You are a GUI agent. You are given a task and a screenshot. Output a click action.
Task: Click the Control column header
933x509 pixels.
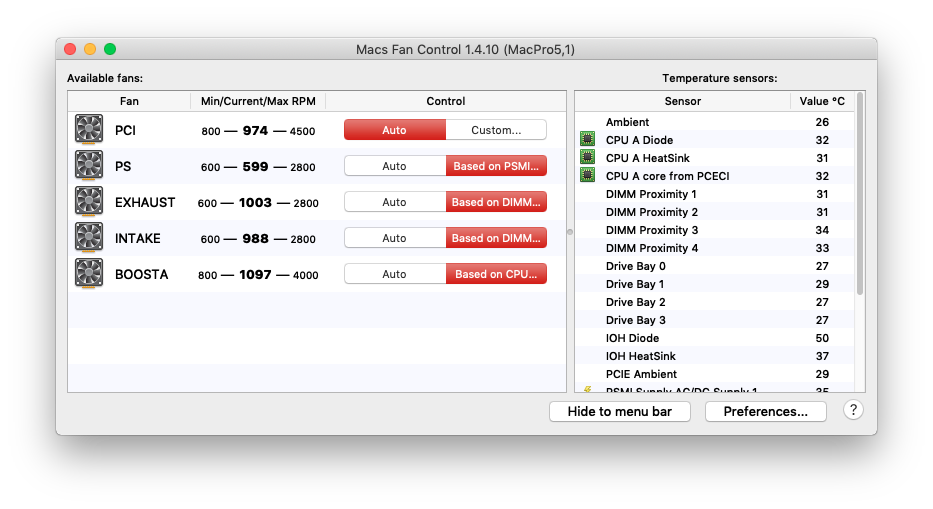point(446,101)
